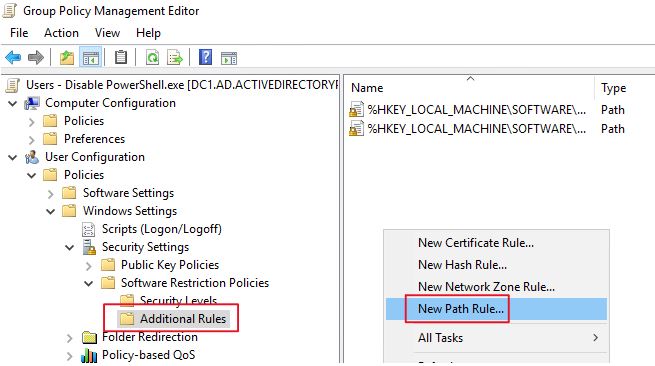The height and width of the screenshot is (366, 655).
Task: Choose New Certificate Rule from context menu
Action: pyautogui.click(x=496, y=243)
